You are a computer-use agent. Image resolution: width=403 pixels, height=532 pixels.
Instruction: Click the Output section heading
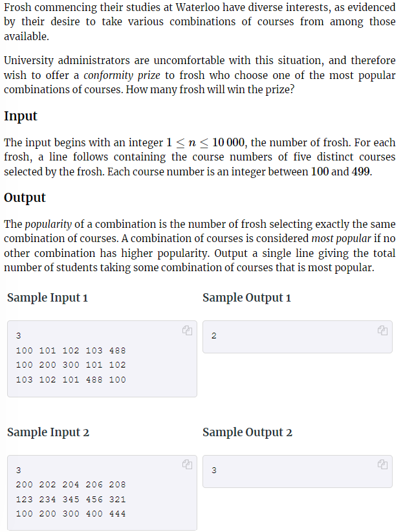coord(25,197)
